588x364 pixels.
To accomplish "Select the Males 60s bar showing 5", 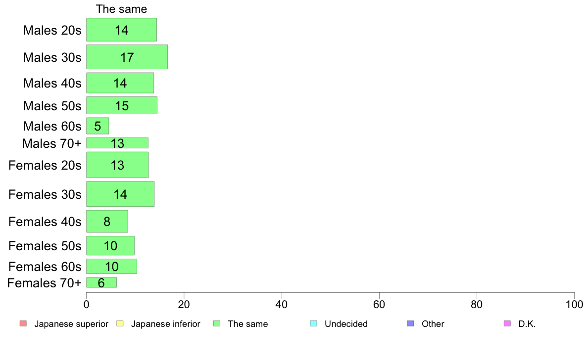I will [98, 126].
